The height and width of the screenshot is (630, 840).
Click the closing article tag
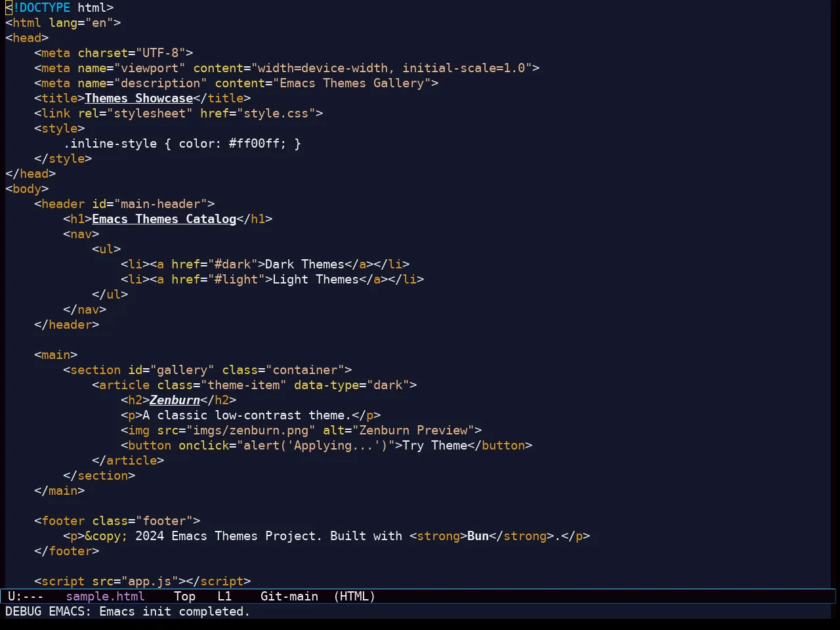pyautogui.click(x=128, y=461)
